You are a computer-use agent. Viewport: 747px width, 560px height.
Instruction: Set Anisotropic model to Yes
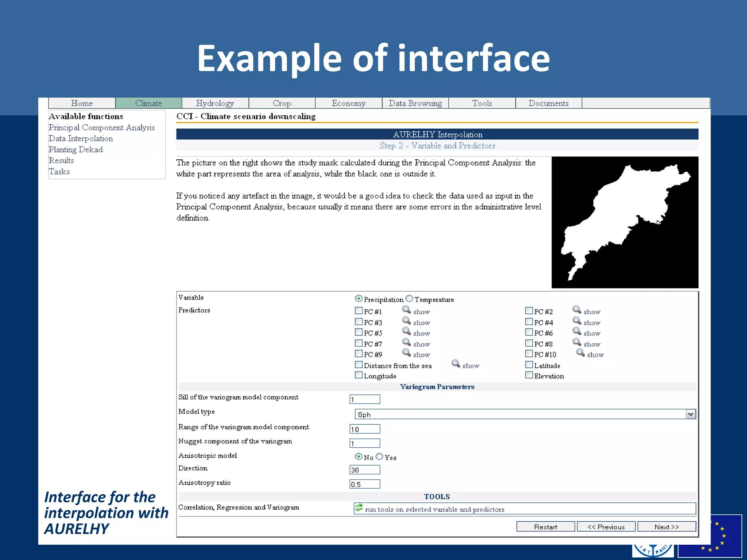pyautogui.click(x=379, y=456)
